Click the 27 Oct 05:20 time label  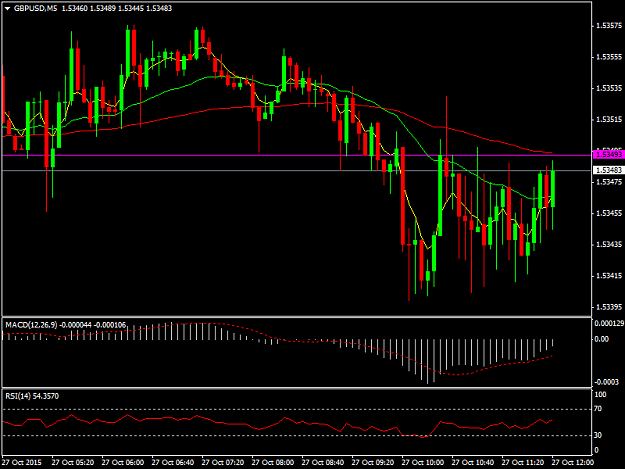coord(73,462)
